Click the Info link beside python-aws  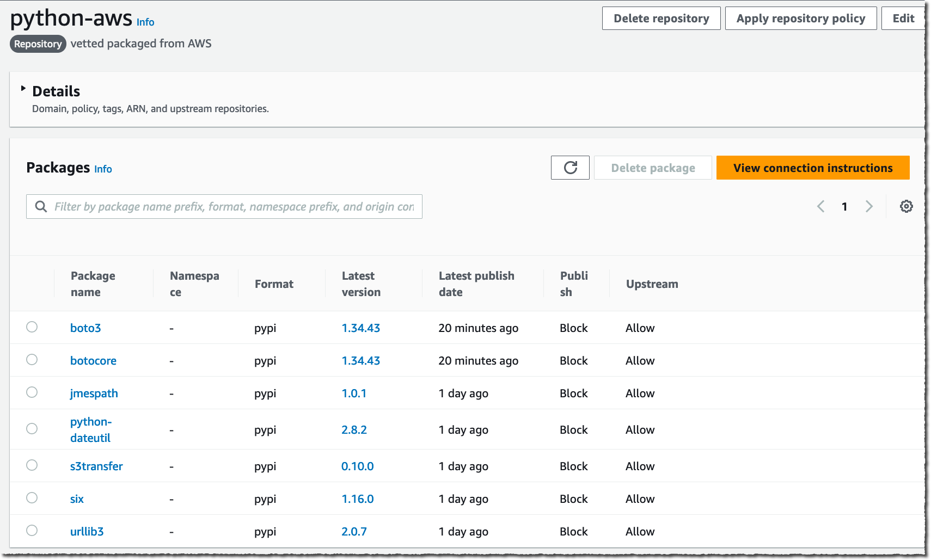[145, 22]
